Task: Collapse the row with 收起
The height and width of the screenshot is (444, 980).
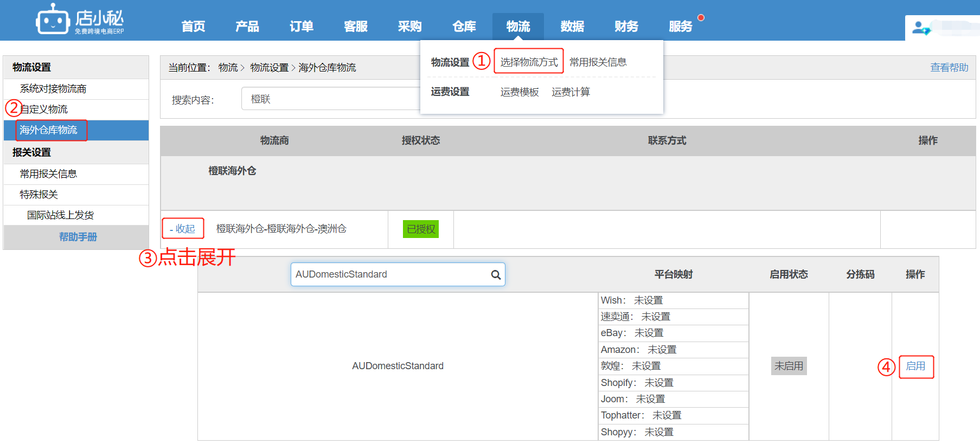Action: pos(183,229)
